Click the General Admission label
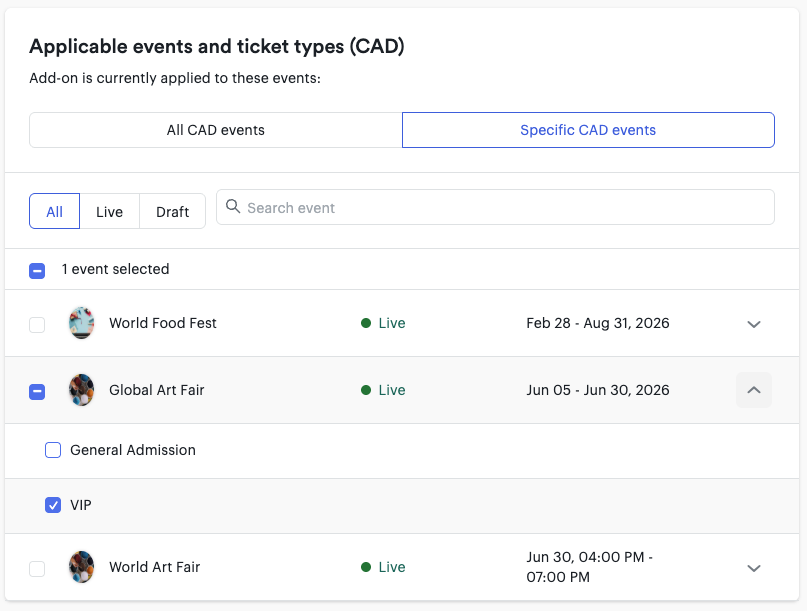The width and height of the screenshot is (807, 611). 133,450
